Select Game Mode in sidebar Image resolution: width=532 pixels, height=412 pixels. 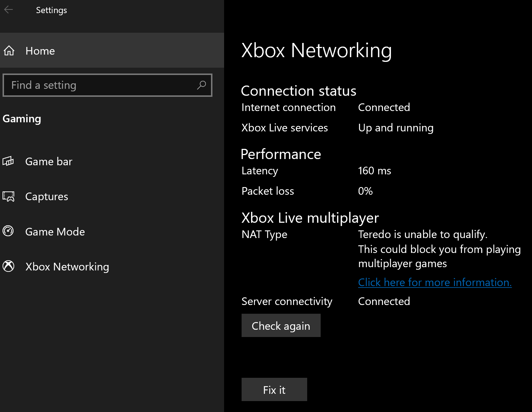[x=112, y=231]
